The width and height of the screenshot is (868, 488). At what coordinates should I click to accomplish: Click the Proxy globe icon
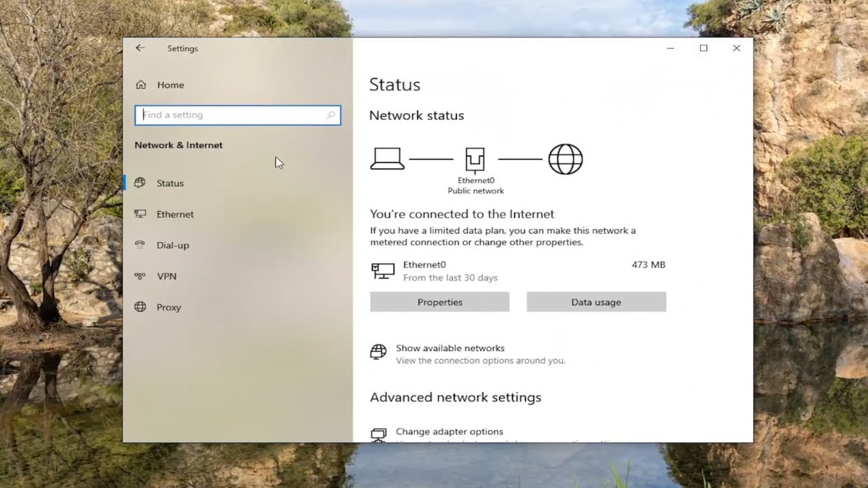point(140,307)
